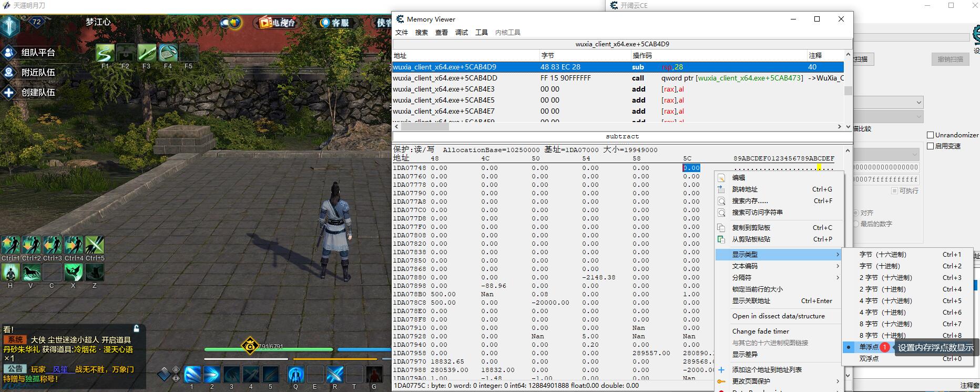Select the call qword ptr disassembly row

pos(618,78)
